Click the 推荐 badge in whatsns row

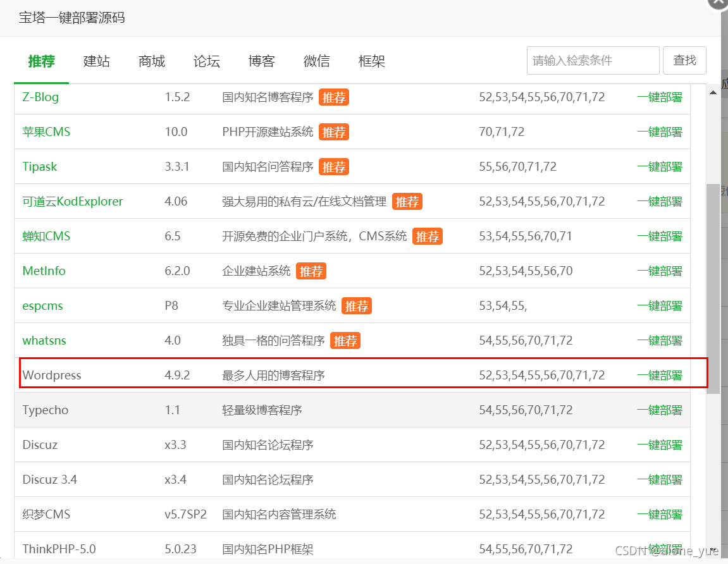pyautogui.click(x=345, y=341)
